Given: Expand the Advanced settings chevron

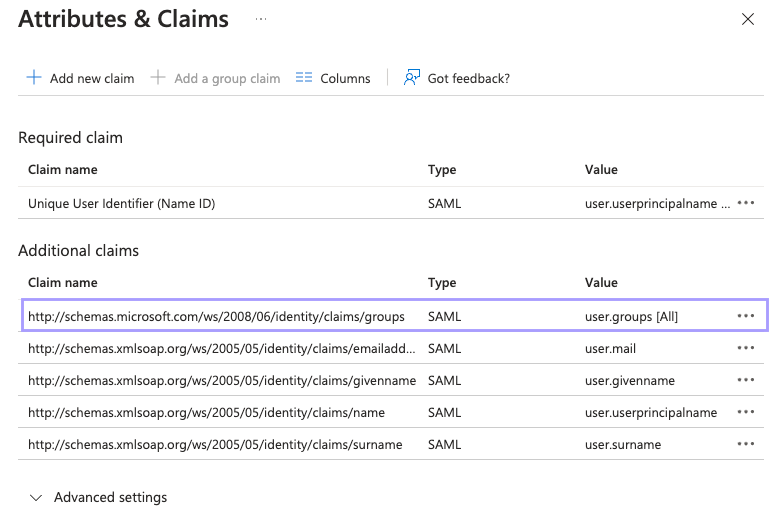Looking at the screenshot, I should click(x=36, y=498).
